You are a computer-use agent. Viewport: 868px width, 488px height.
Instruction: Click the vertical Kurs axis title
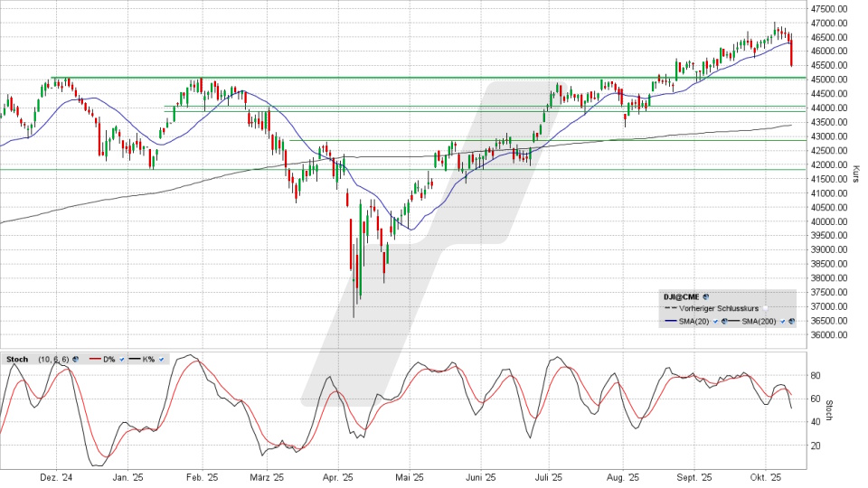855,173
